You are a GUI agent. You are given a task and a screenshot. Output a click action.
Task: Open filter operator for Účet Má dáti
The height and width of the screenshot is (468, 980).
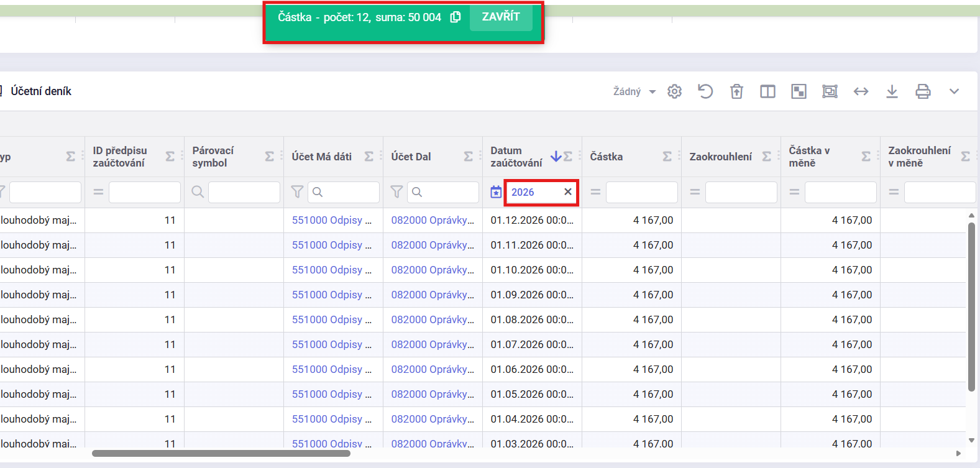click(x=297, y=192)
